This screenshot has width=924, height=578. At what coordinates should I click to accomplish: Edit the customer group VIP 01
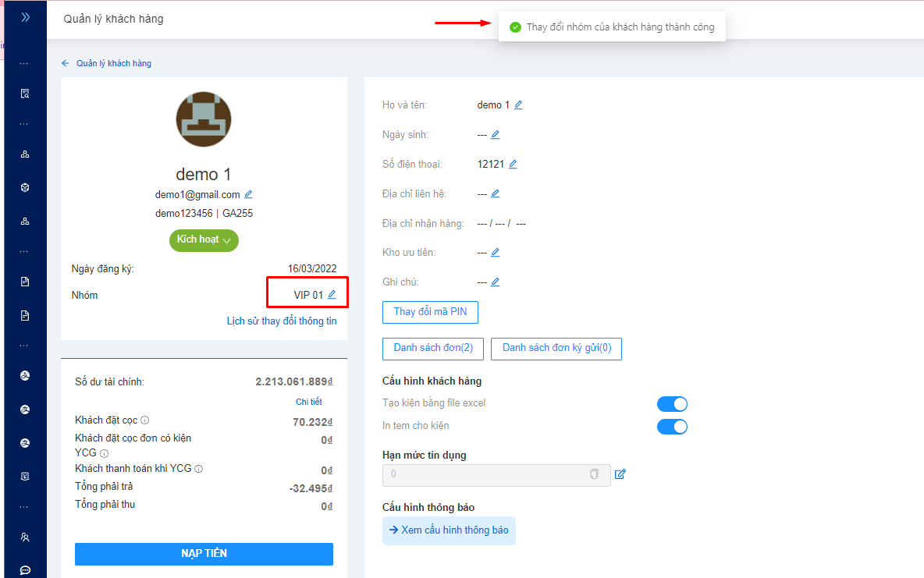tap(332, 295)
